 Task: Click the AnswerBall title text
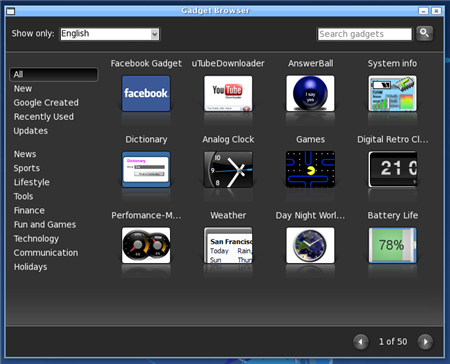(x=310, y=63)
